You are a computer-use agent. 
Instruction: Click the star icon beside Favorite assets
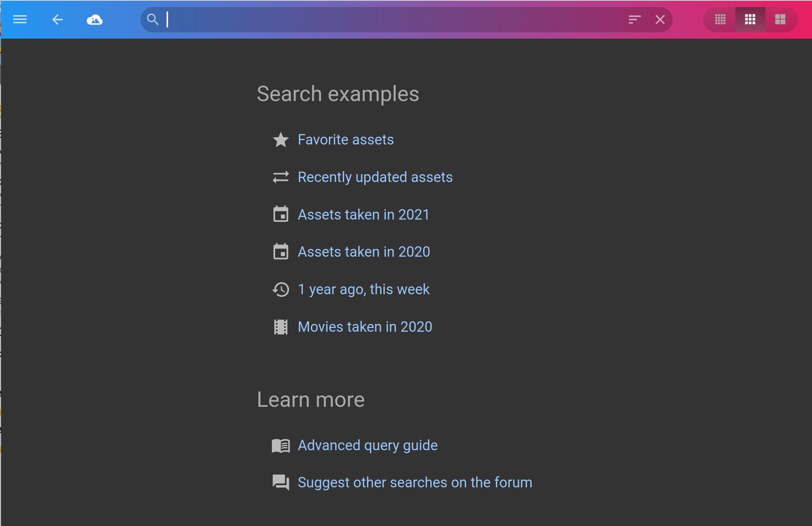tap(281, 140)
